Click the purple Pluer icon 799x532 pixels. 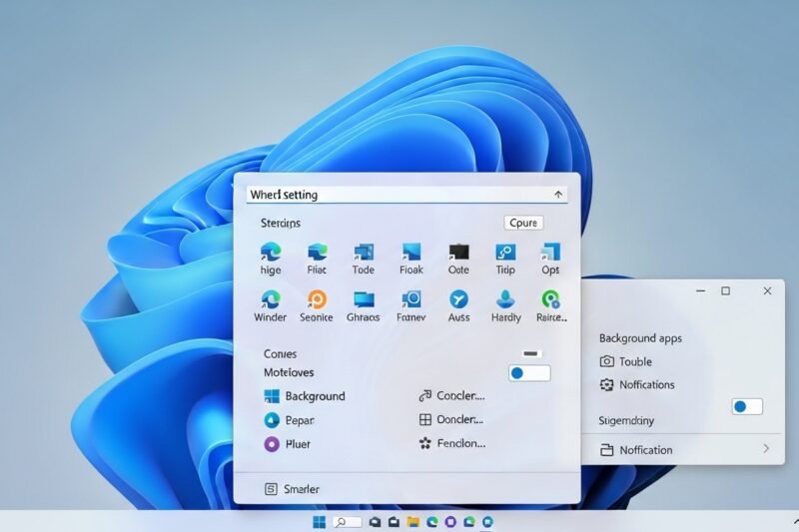[x=272, y=444]
